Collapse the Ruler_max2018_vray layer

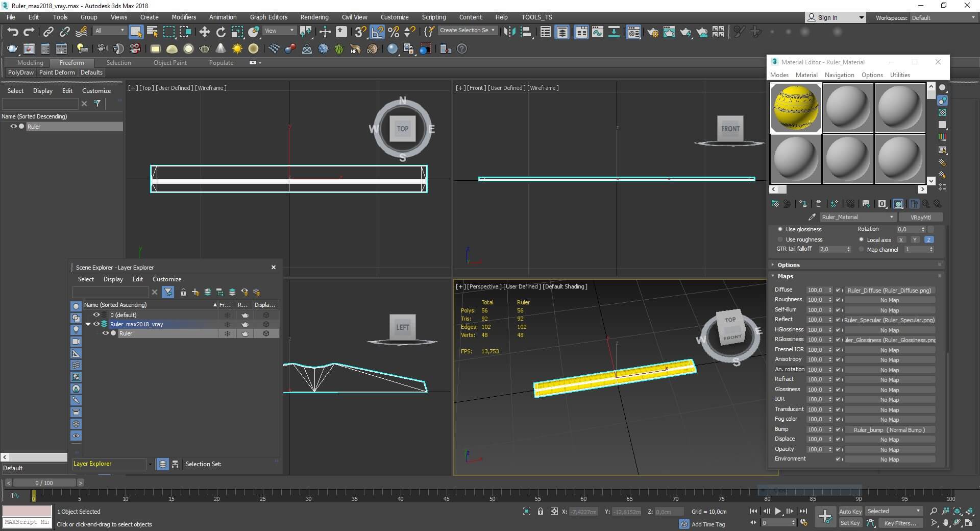coord(88,324)
